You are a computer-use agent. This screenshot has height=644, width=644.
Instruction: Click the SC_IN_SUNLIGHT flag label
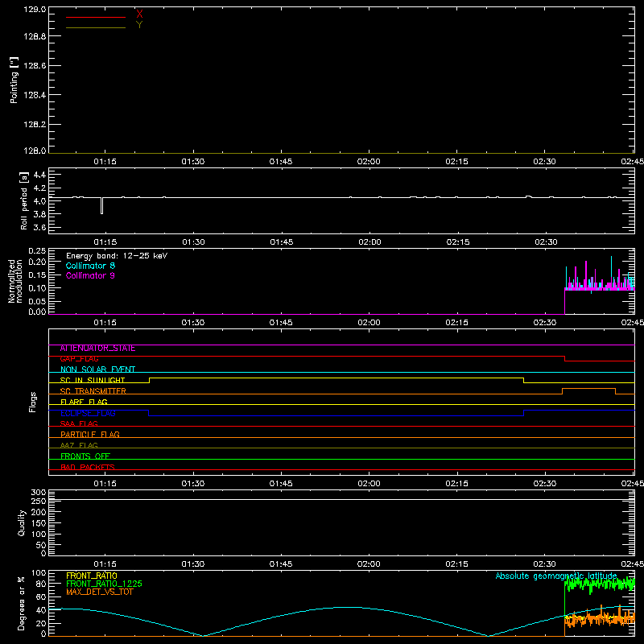click(93, 380)
